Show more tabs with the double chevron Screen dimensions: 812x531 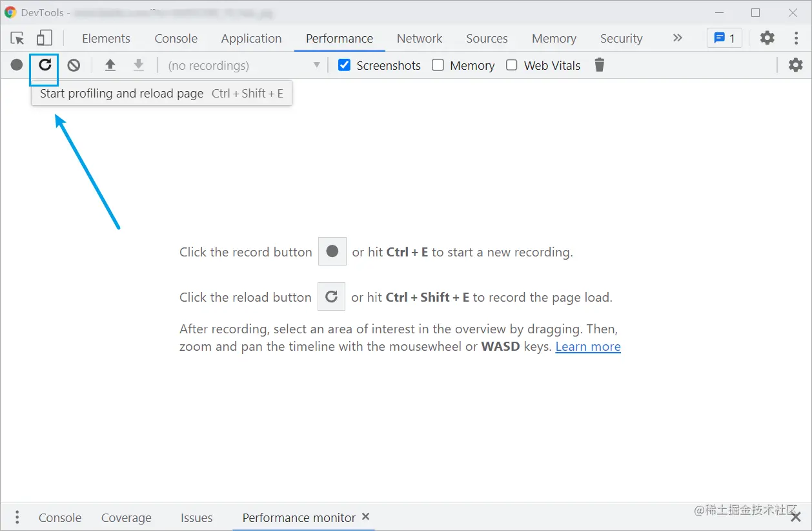pos(677,38)
